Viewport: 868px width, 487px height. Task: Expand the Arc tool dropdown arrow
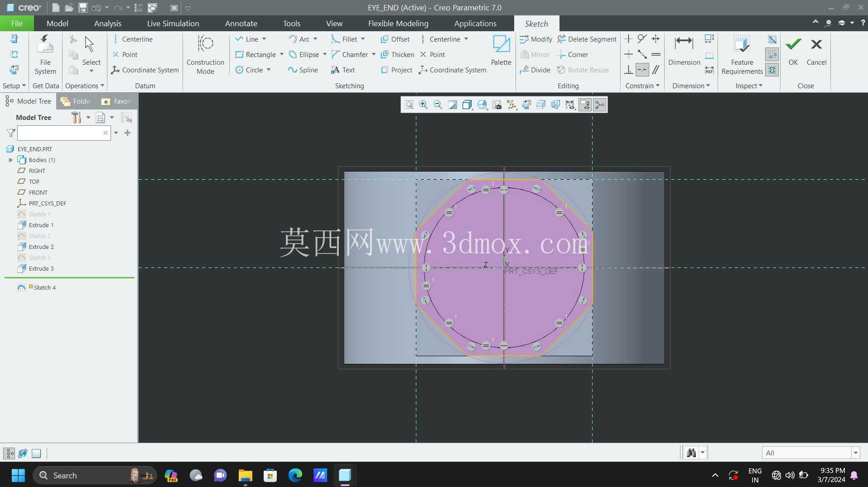pos(315,39)
